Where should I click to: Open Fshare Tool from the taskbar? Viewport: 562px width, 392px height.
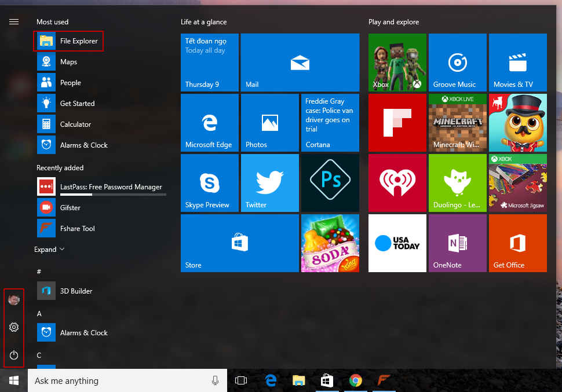pyautogui.click(x=384, y=380)
